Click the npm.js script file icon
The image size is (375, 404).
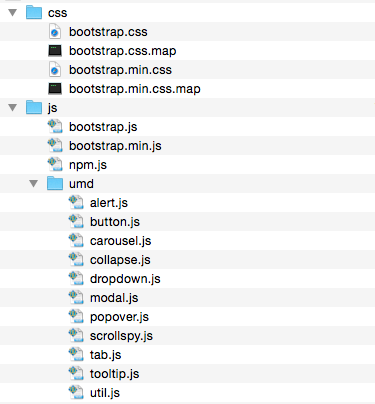click(55, 164)
